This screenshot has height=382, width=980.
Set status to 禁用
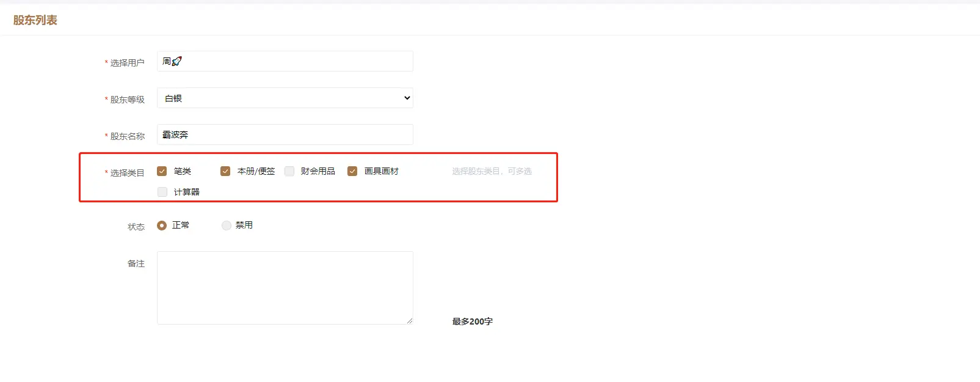pyautogui.click(x=227, y=226)
